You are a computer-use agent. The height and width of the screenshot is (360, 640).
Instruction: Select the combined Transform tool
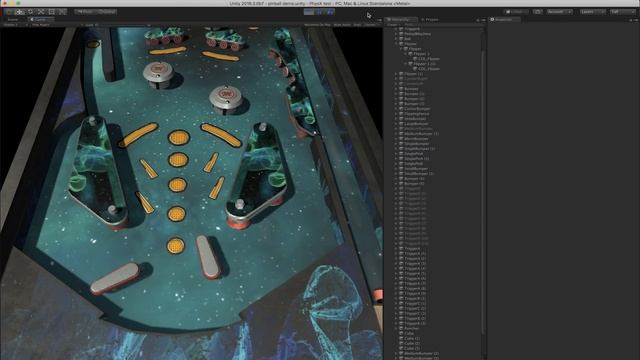pyautogui.click(x=62, y=12)
